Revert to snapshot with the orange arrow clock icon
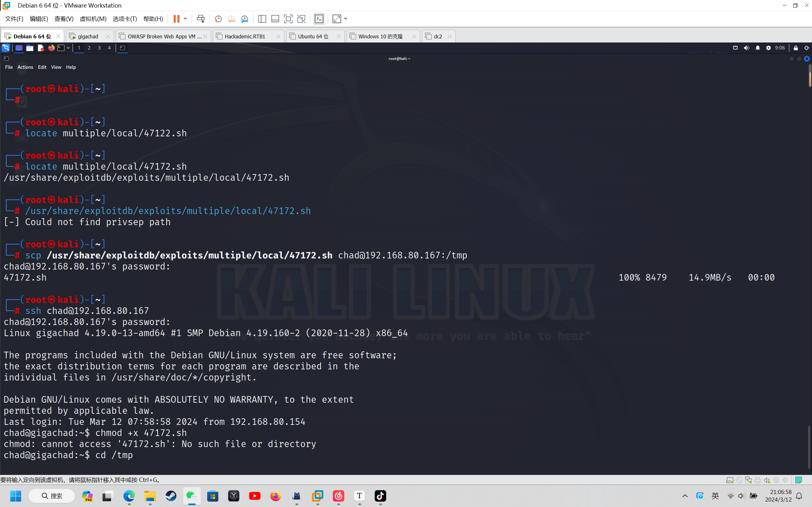Screen dimensions: 812x507 pyautogui.click(x=232, y=19)
